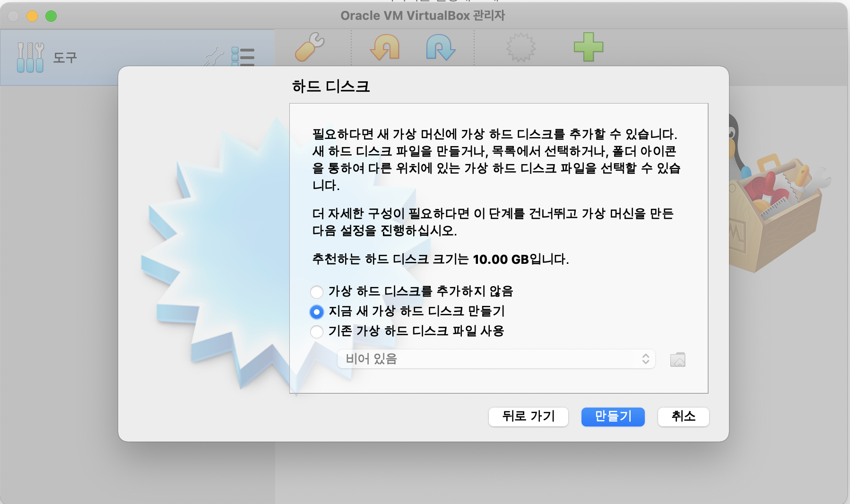This screenshot has height=504, width=850.
Task: Click the 취소 button
Action: click(683, 417)
